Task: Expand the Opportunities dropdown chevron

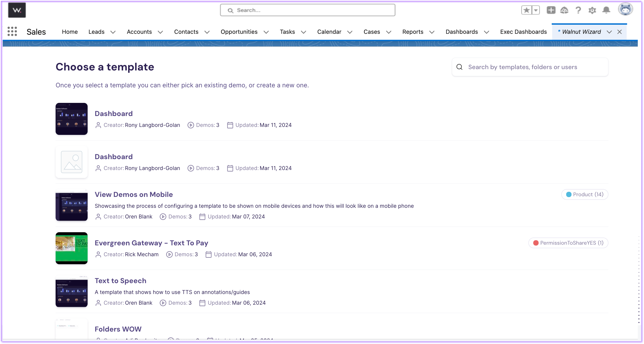Action: pos(266,32)
